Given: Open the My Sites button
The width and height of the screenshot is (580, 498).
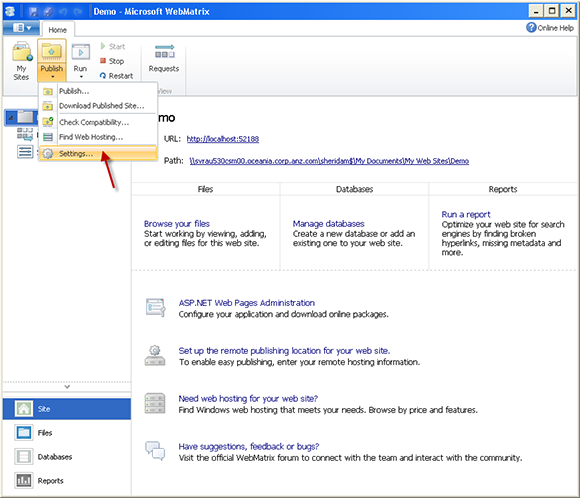Looking at the screenshot, I should (x=21, y=61).
